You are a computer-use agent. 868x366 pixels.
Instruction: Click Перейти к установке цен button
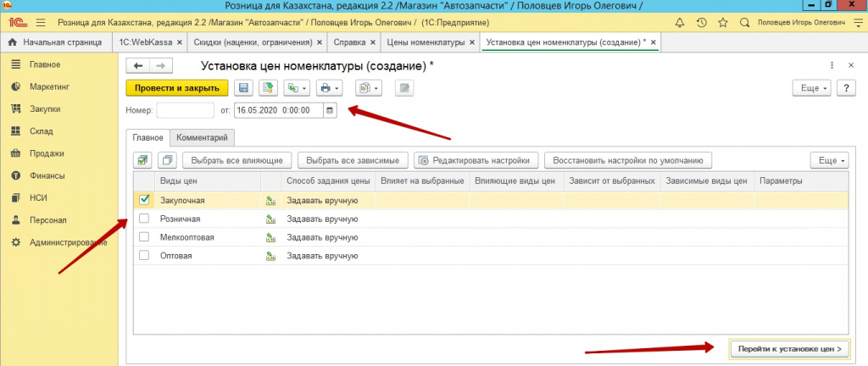coord(788,348)
